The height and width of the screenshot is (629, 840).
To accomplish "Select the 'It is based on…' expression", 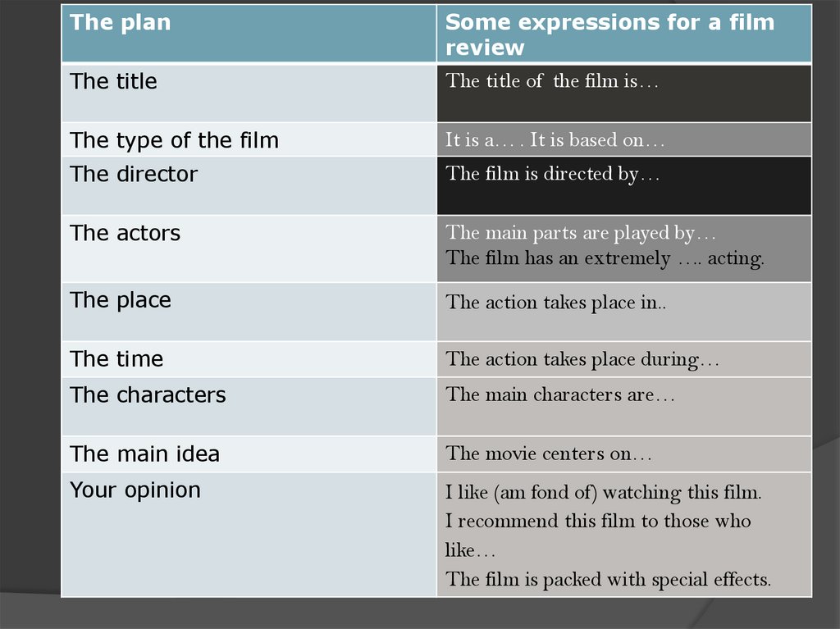I will [x=597, y=140].
